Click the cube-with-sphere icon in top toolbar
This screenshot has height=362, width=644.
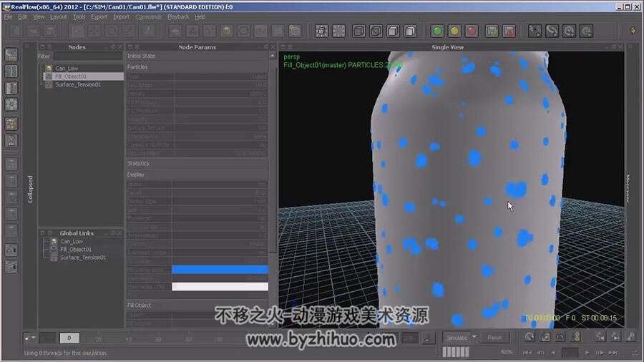(295, 31)
